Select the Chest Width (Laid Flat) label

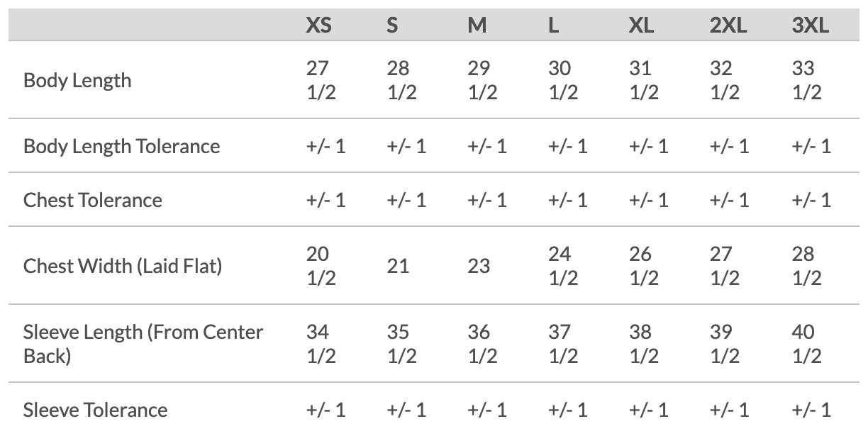tap(123, 266)
